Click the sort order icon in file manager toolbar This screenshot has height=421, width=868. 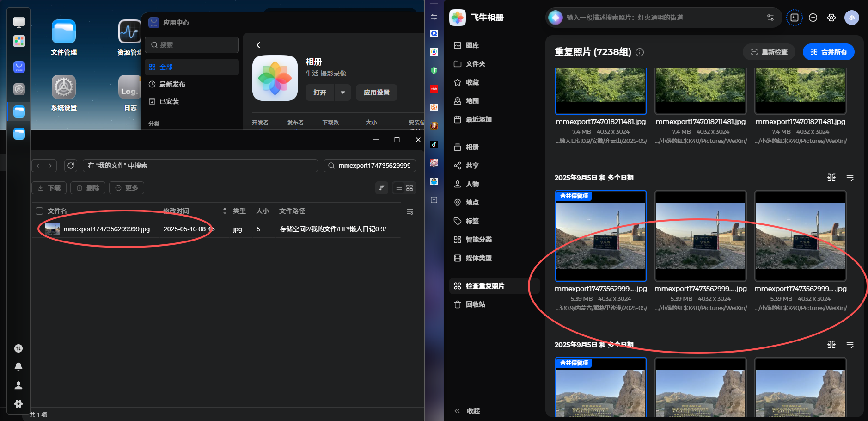pyautogui.click(x=382, y=188)
